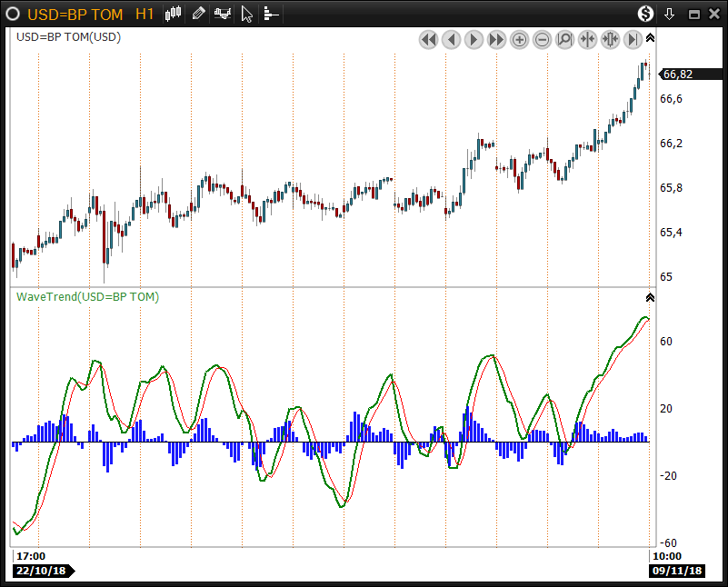Collapse the WaveTrend indicator panel chevron
The width and height of the screenshot is (728, 587).
[650, 297]
